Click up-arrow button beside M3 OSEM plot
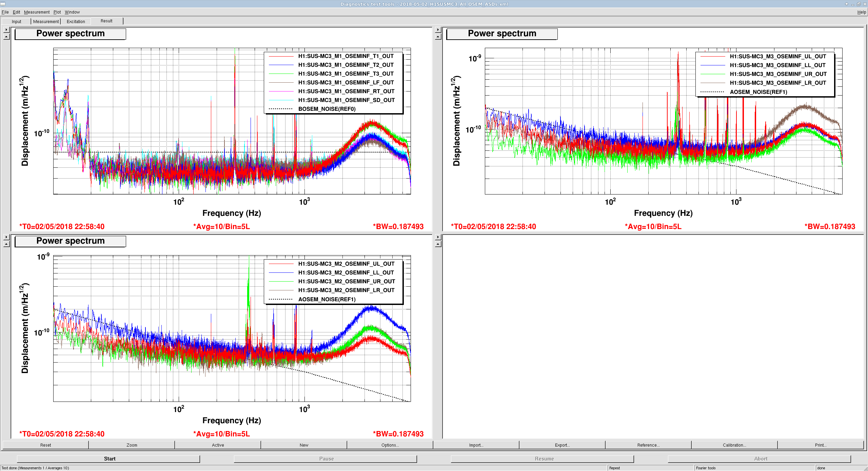This screenshot has width=868, height=471. tap(438, 37)
